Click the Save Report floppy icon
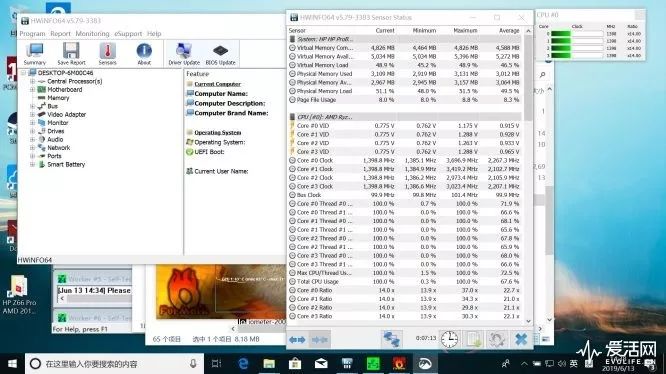The width and height of the screenshot is (666, 374). coord(71,53)
